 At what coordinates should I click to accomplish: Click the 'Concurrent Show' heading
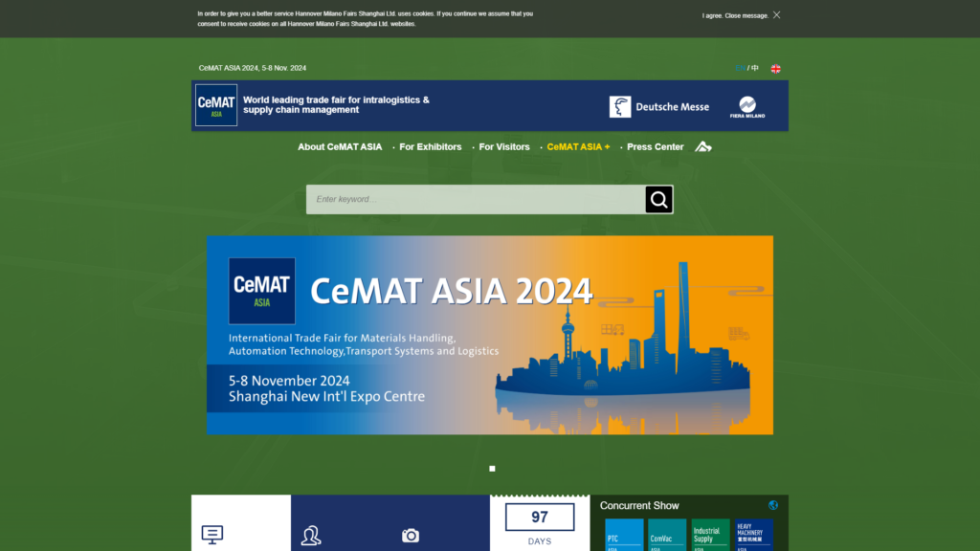(x=639, y=505)
